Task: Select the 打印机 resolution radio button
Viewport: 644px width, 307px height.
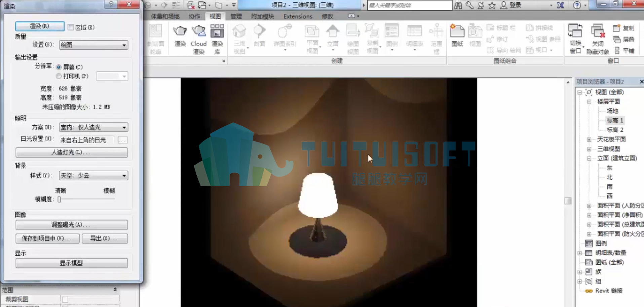Action: pos(59,76)
